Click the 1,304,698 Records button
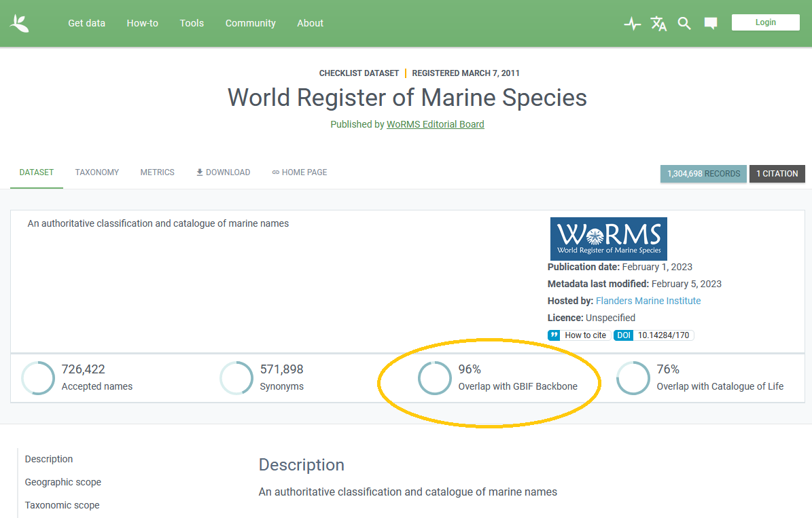 click(x=703, y=174)
